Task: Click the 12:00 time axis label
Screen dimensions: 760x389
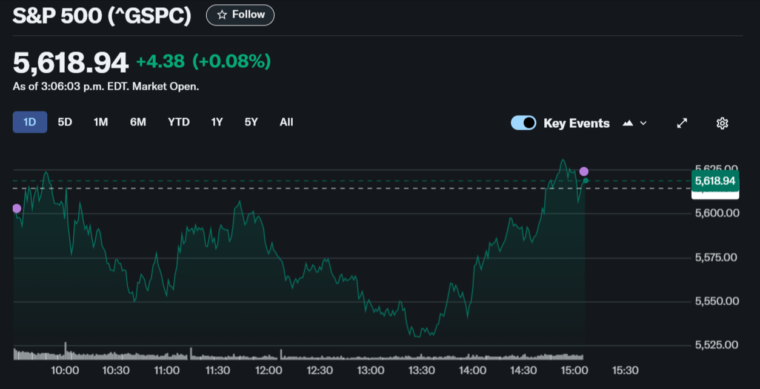Action: [269, 371]
